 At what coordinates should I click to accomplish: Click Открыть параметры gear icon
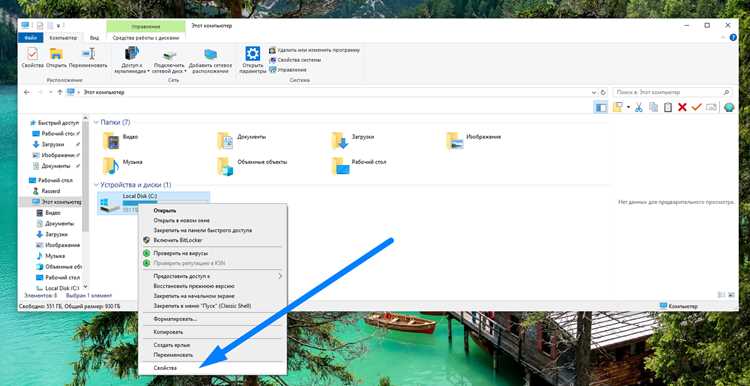[253, 53]
